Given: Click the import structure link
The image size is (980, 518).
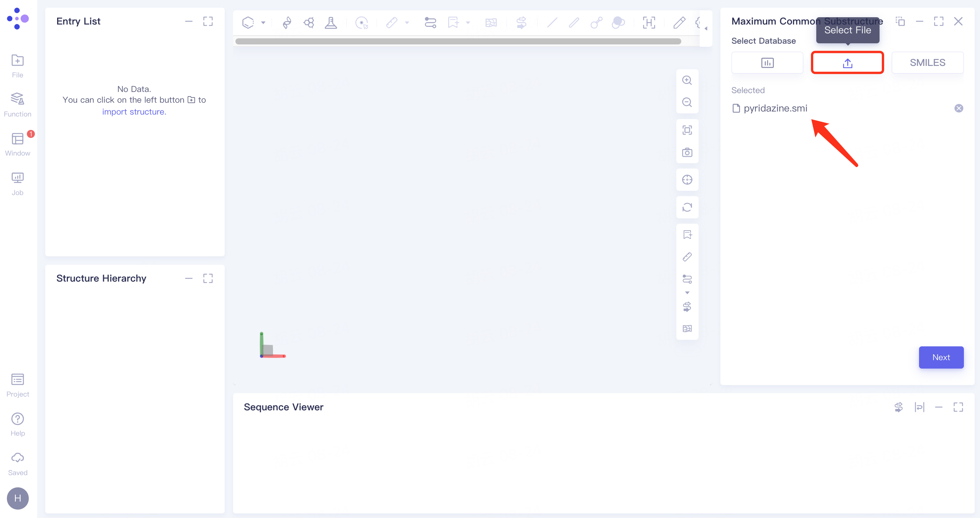Looking at the screenshot, I should (134, 112).
